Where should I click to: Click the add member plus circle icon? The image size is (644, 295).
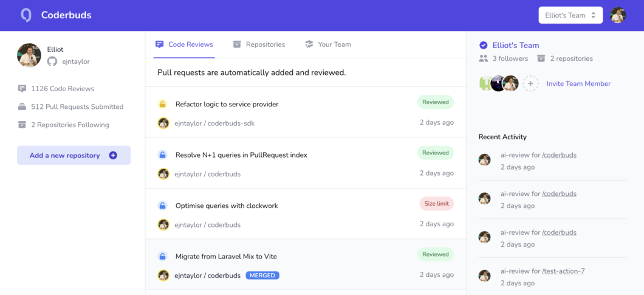(x=530, y=83)
